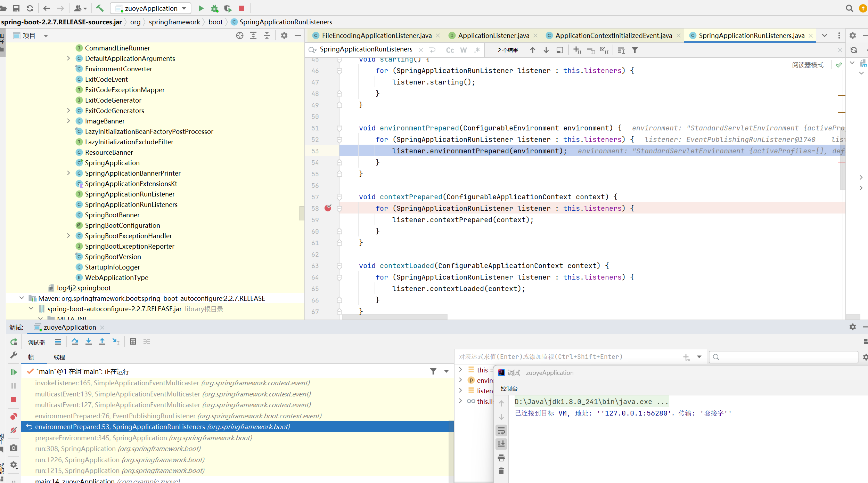The width and height of the screenshot is (868, 483).
Task: Expand the SpringBootExceptionHandler node
Action: [68, 236]
